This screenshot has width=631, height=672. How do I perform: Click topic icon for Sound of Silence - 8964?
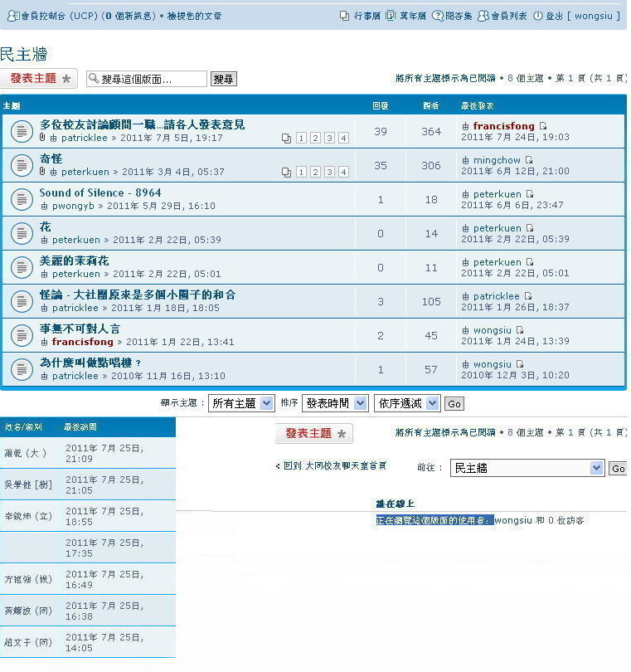coord(22,199)
